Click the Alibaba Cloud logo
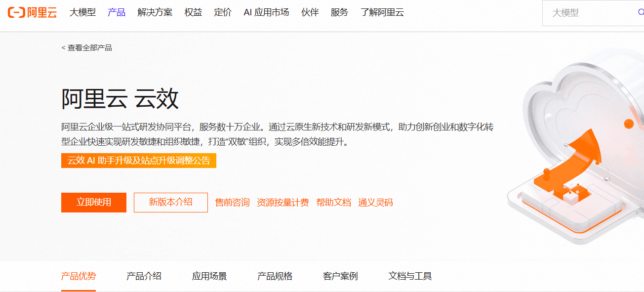This screenshot has height=292, width=644. coord(33,12)
